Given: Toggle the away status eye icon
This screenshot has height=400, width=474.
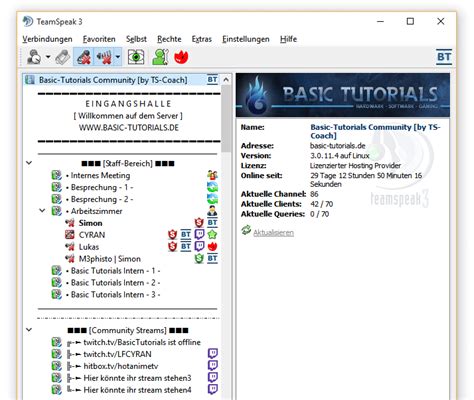Looking at the screenshot, I should pyautogui.click(x=136, y=57).
